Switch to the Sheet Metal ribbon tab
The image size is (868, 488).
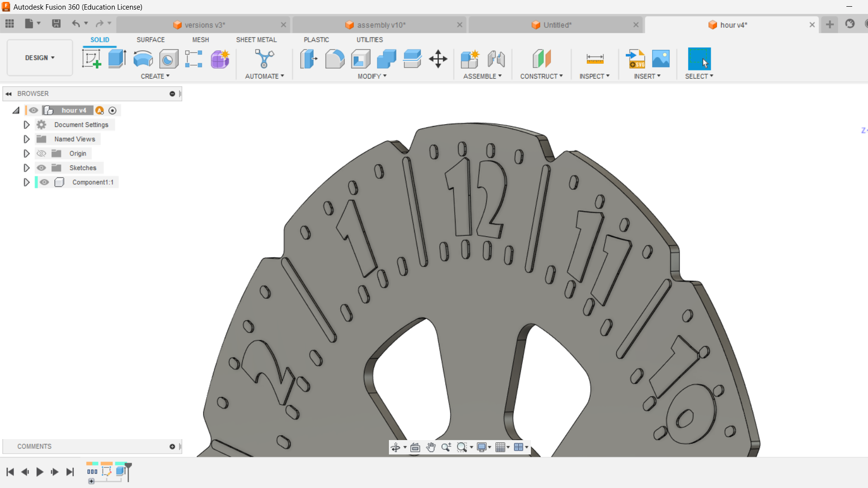click(x=257, y=40)
